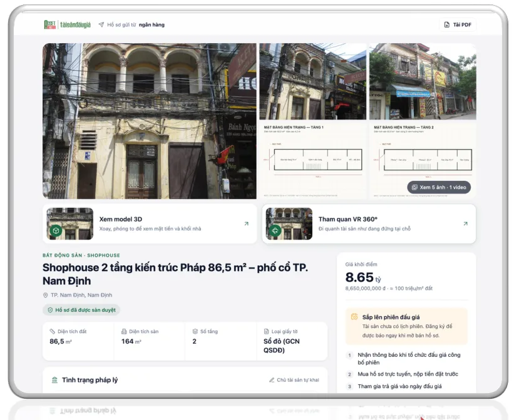The image size is (524, 420).
Task: View the Mặt bằng hiện trạng Tầng 2 plan
Action: click(x=423, y=161)
